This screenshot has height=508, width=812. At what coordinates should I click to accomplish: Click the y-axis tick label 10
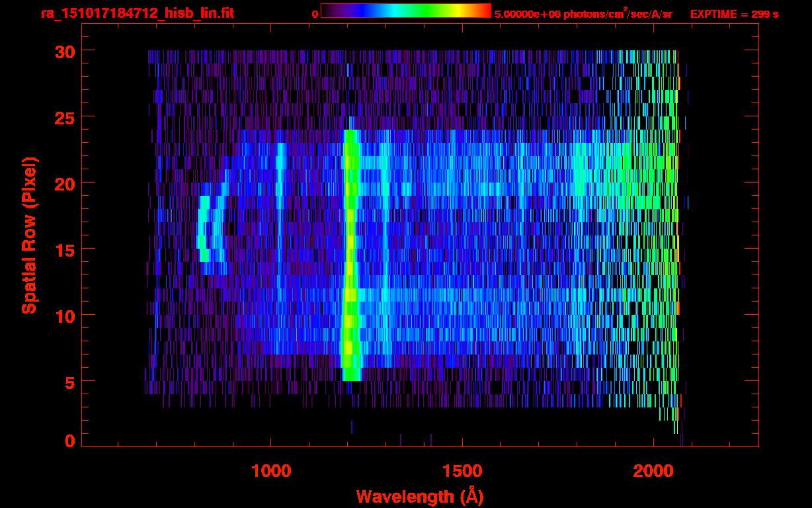(63, 316)
